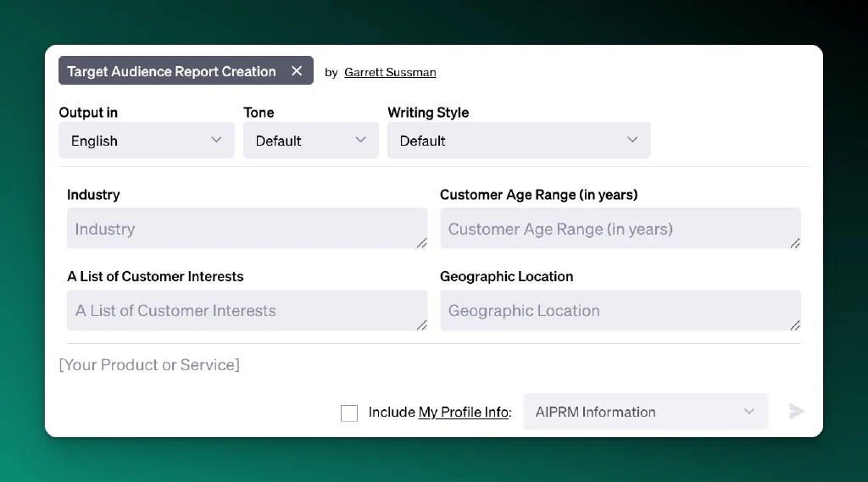Click the Output in label text
Image resolution: width=868 pixels, height=482 pixels.
point(88,113)
